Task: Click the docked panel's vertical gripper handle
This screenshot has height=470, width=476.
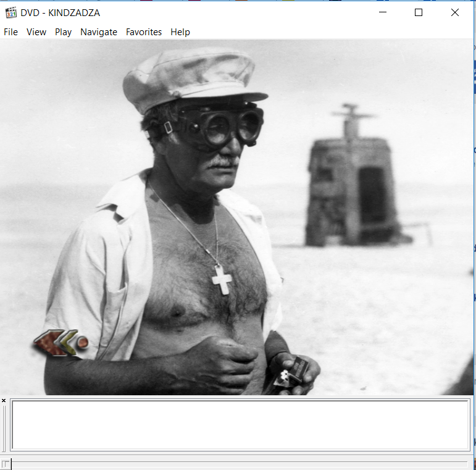Action: pos(4,429)
